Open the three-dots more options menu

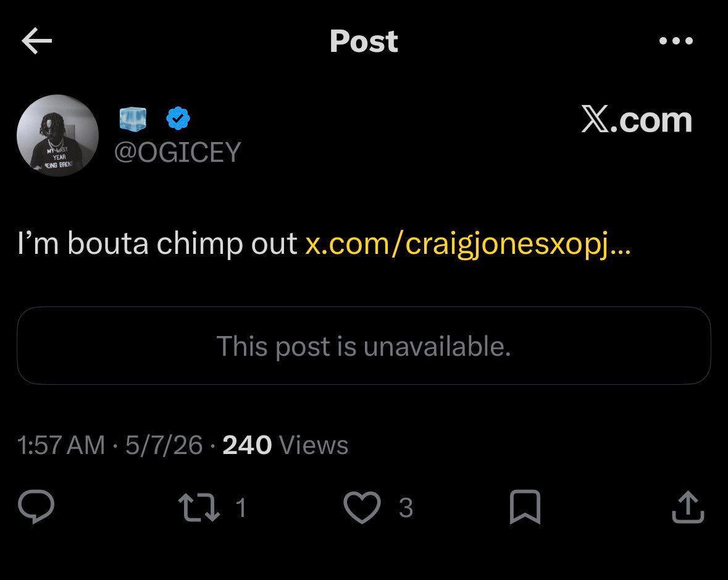(676, 41)
